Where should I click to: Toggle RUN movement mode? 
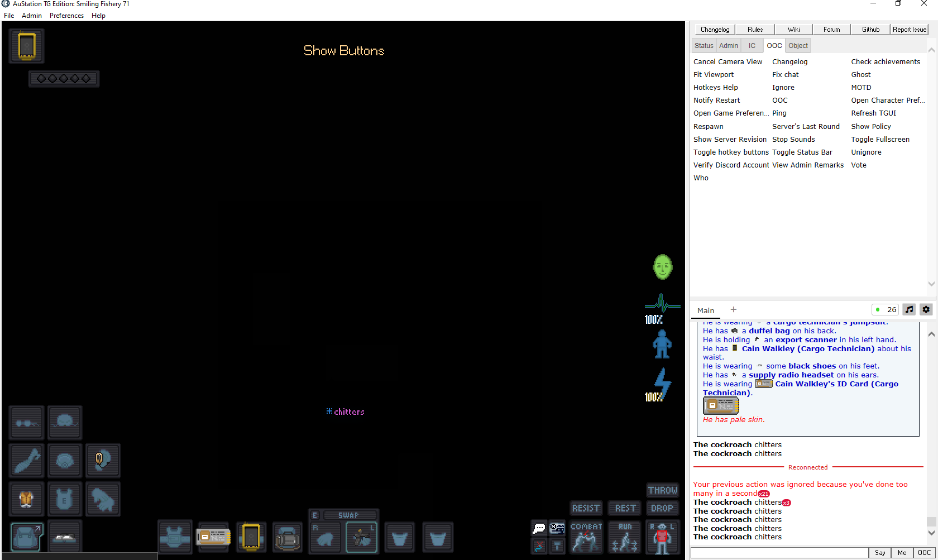click(x=624, y=537)
